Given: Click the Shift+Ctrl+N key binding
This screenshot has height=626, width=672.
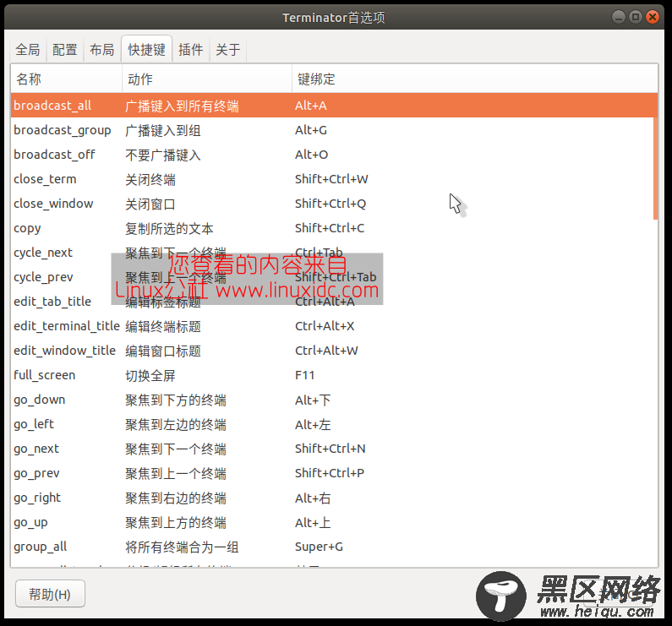Looking at the screenshot, I should click(330, 449).
